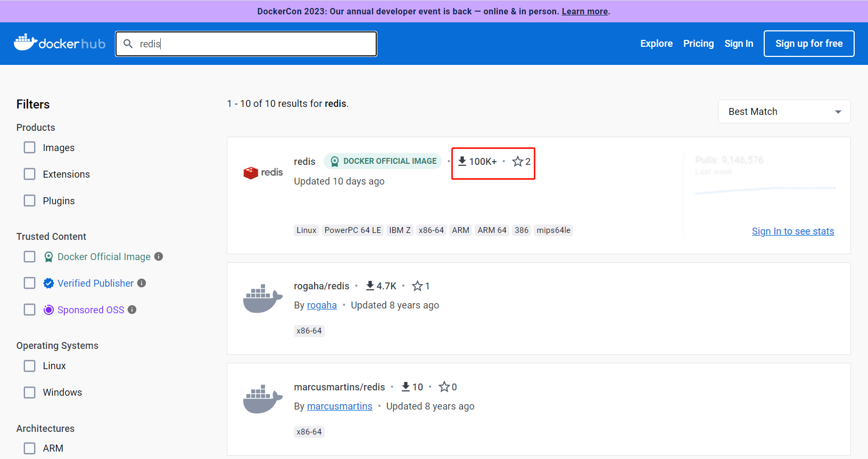Screen dimensions: 868x459
Task: Click the x86-64 tag on marcusmartins/redis
Action: pyautogui.click(x=309, y=432)
